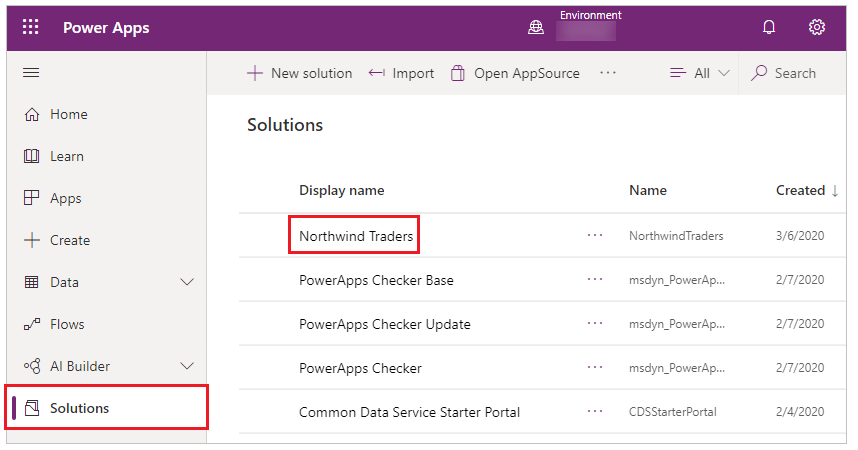Open the PowerApps Checker Base solution

376,280
